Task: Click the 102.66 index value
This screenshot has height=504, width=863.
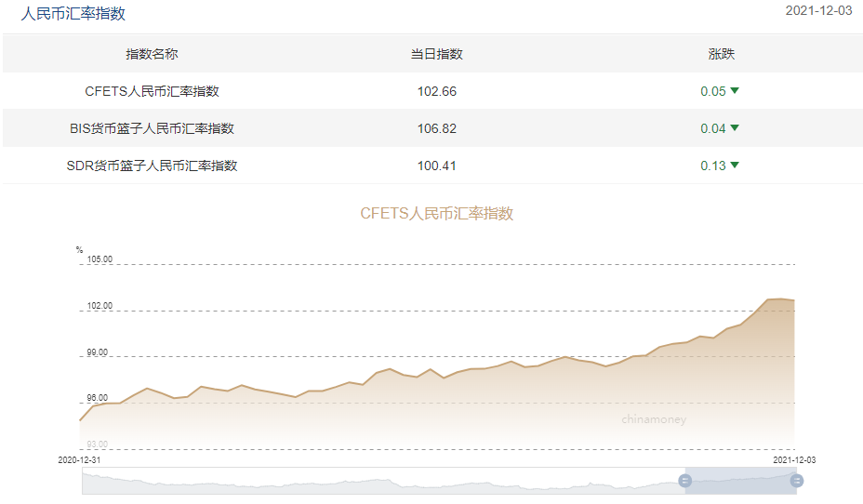Action: (437, 91)
